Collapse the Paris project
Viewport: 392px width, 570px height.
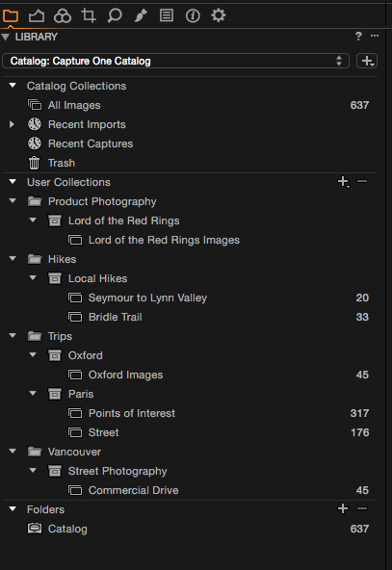33,394
